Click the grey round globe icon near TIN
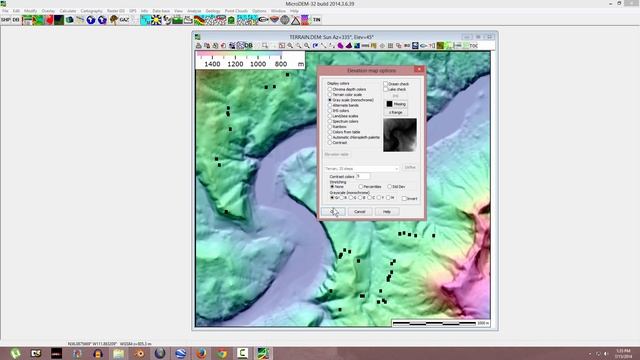Image resolution: width=640 pixels, height=360 pixels. 285,20
